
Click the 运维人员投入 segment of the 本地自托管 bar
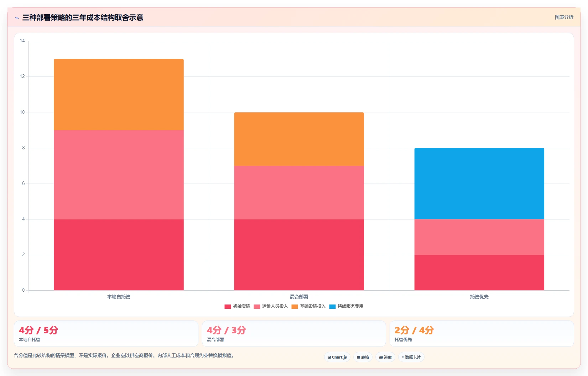click(x=119, y=175)
